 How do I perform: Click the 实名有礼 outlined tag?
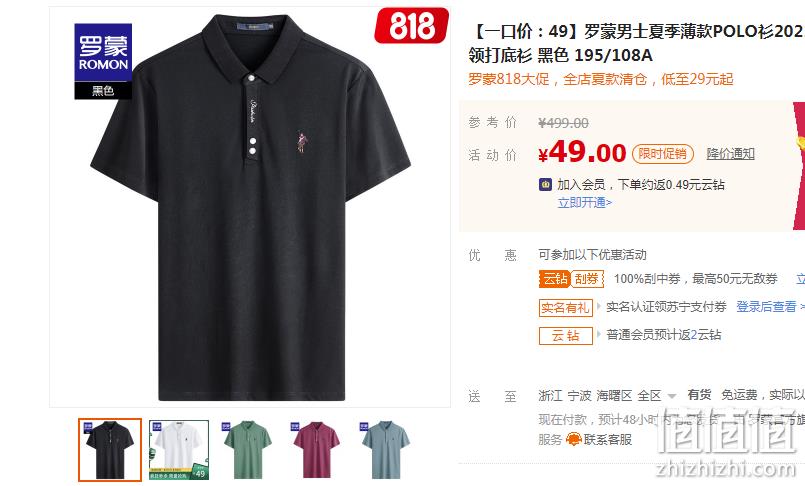click(x=565, y=307)
